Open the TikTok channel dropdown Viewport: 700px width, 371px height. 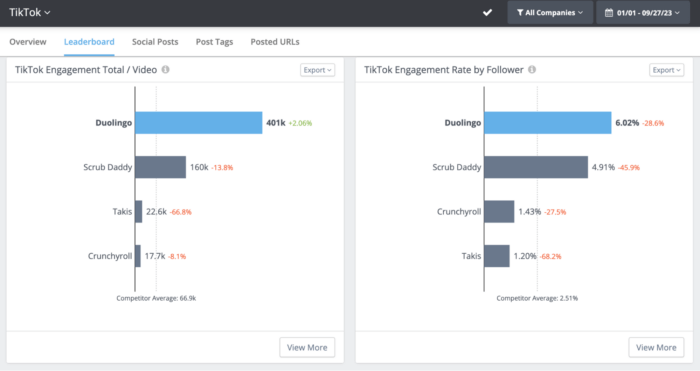(x=29, y=13)
